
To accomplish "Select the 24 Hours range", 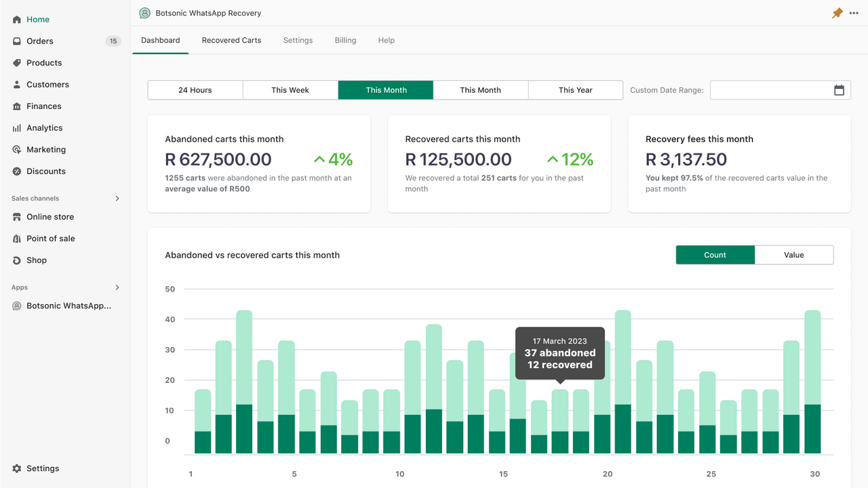I will pyautogui.click(x=195, y=90).
